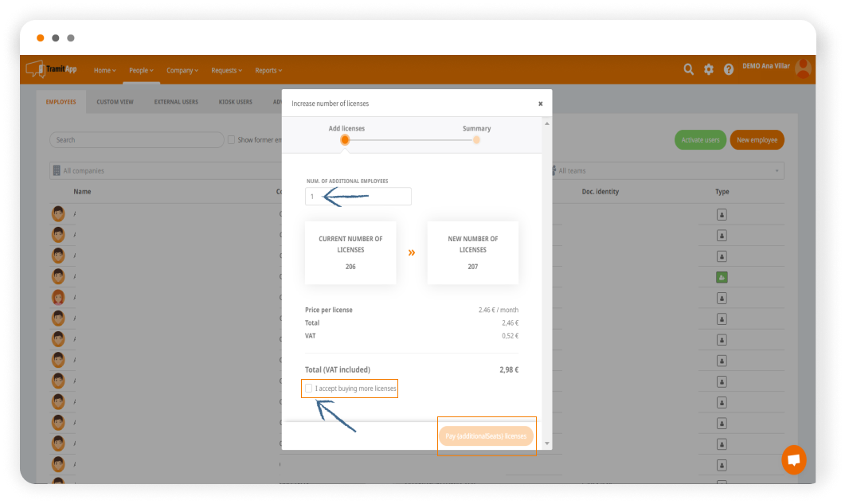Close the Increase number of licenses dialog
The image size is (845, 504).
(540, 104)
